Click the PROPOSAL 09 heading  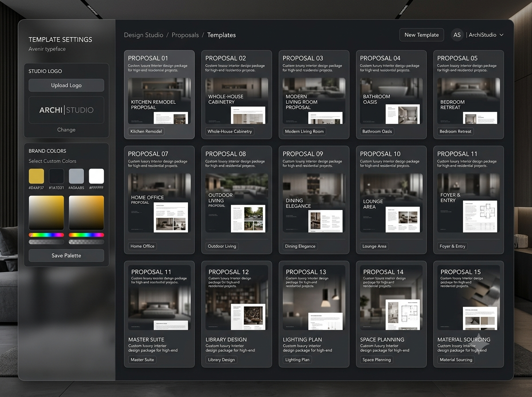(303, 154)
